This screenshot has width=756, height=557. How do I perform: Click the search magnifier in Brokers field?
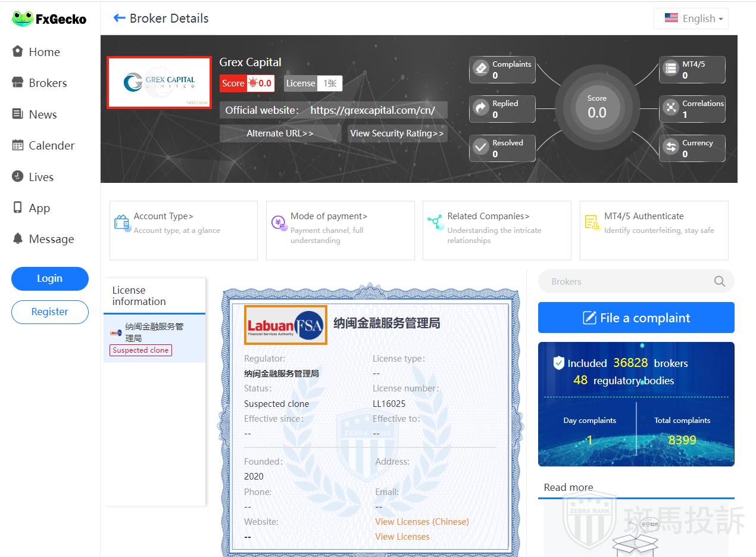tap(720, 282)
